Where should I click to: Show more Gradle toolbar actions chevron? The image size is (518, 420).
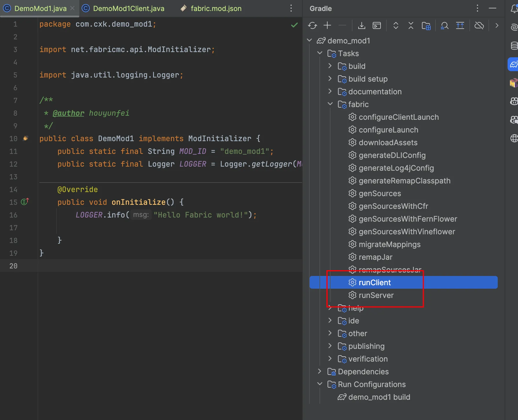(x=497, y=26)
